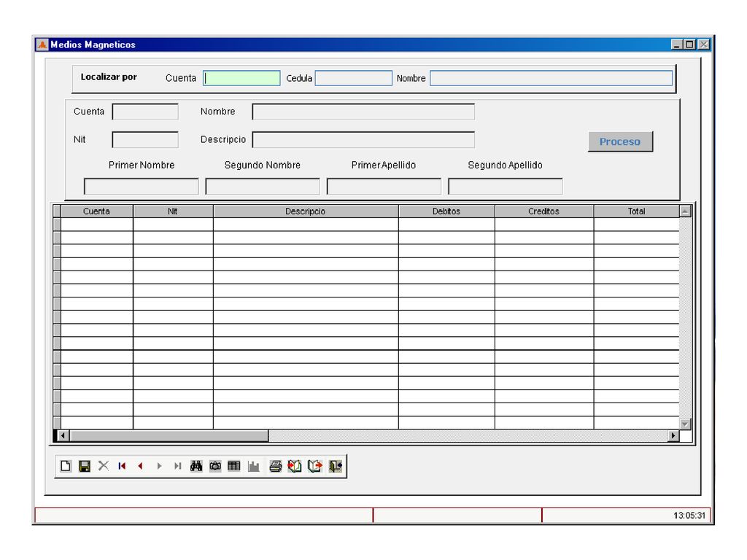Focus the Localizar por Cuenta field
Image resolution: width=747 pixels, height=560 pixels.
[x=241, y=78]
